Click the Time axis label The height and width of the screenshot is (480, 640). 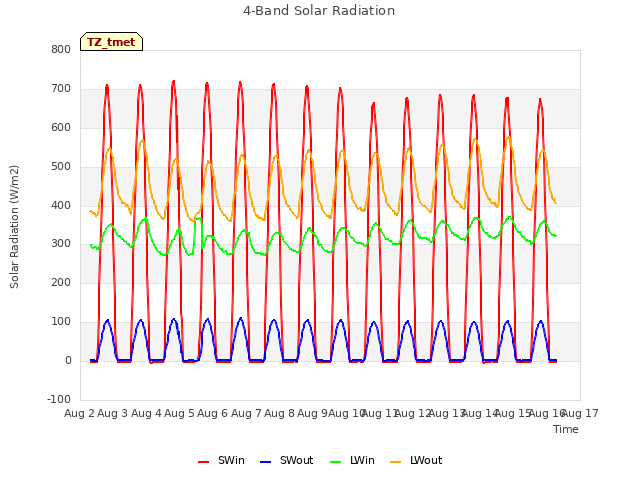(566, 429)
